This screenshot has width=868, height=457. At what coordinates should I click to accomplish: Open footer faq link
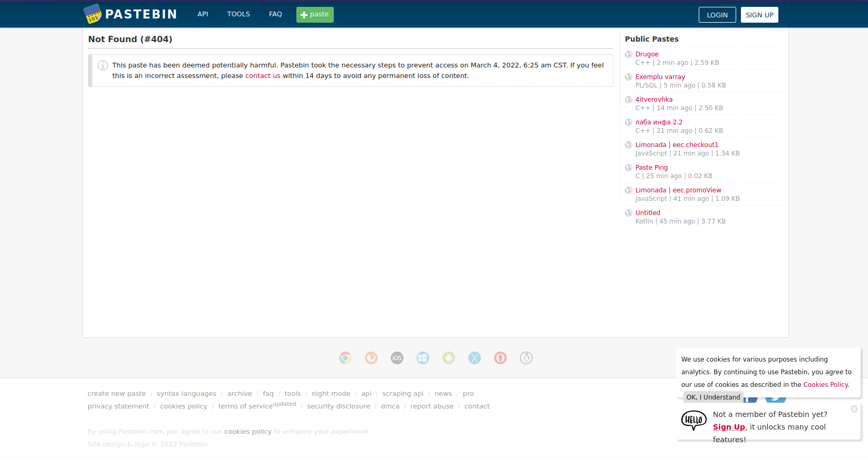[x=268, y=394]
